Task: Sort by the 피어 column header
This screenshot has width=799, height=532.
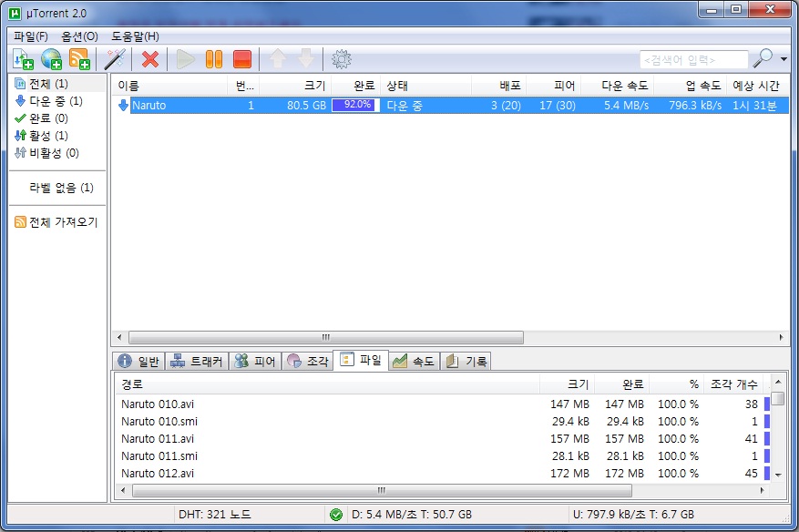Action: coord(554,86)
